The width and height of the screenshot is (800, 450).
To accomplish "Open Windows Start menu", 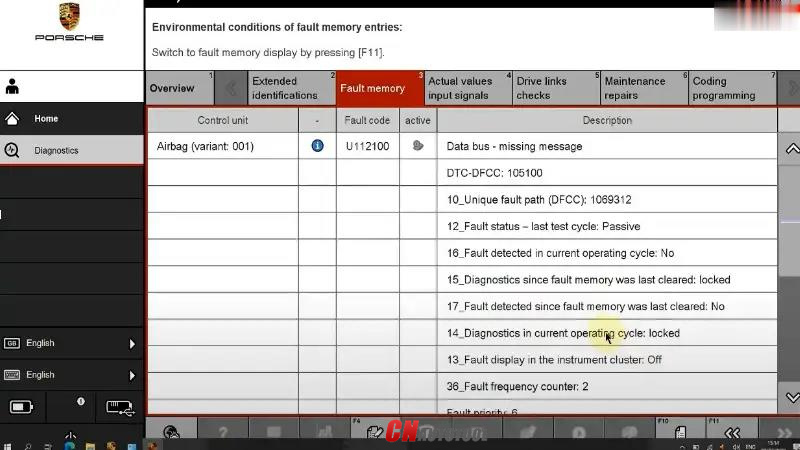I will 7,446.
